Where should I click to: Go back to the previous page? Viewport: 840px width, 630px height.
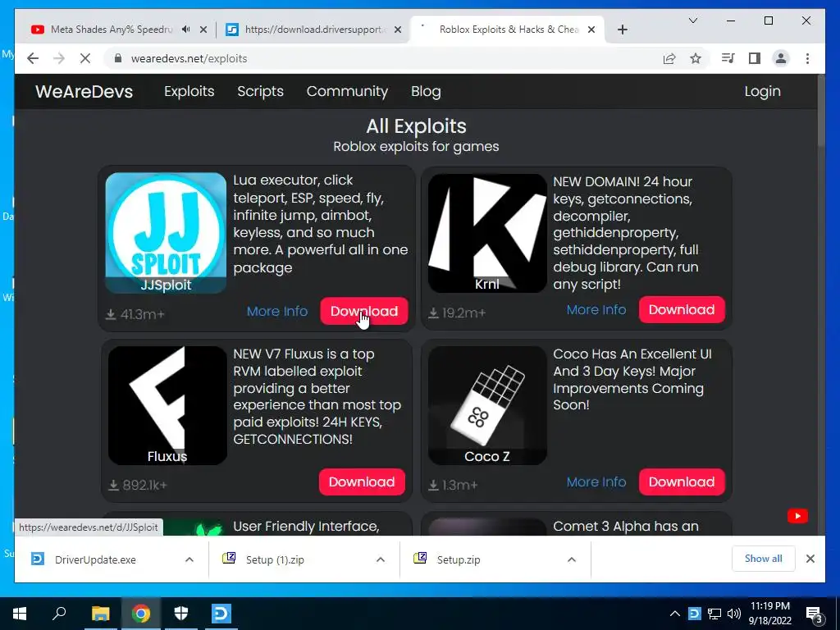coord(33,58)
